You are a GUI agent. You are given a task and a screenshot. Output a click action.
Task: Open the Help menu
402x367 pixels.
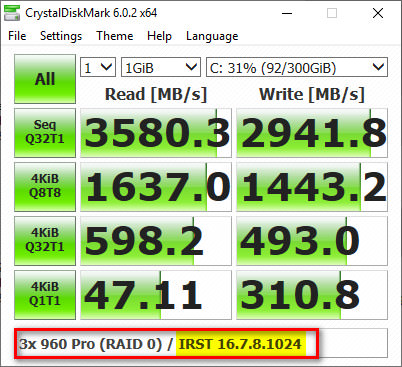point(159,36)
